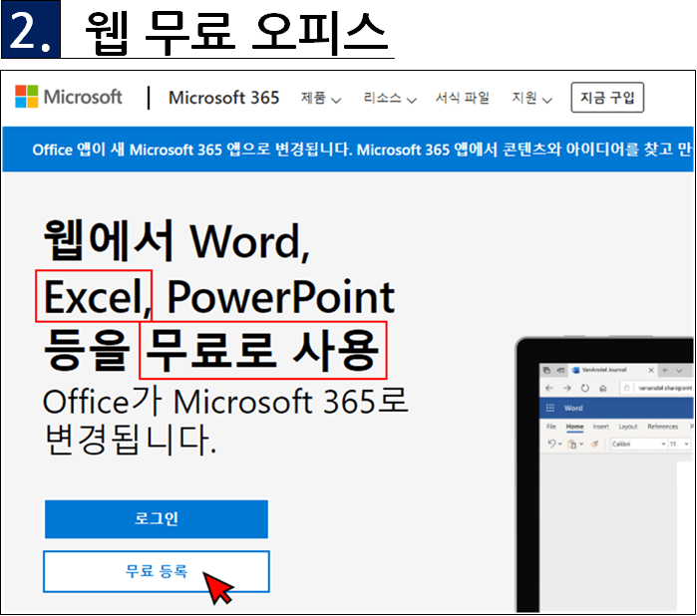Viewport: 697px width, 616px height.
Task: Click the Undo icon in Word preview
Action: click(x=551, y=444)
